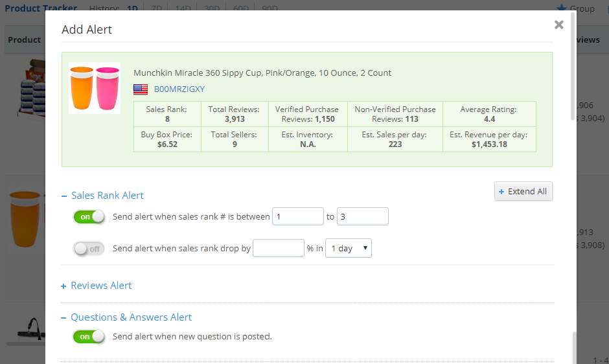Click the plus icon in Extend All
Viewport: 609px width, 364px height.
[501, 192]
